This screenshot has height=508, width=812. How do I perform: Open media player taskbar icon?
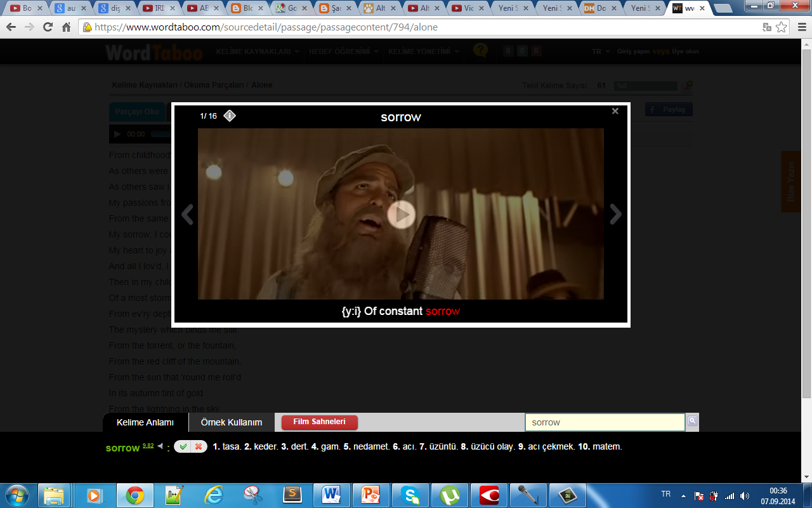94,495
